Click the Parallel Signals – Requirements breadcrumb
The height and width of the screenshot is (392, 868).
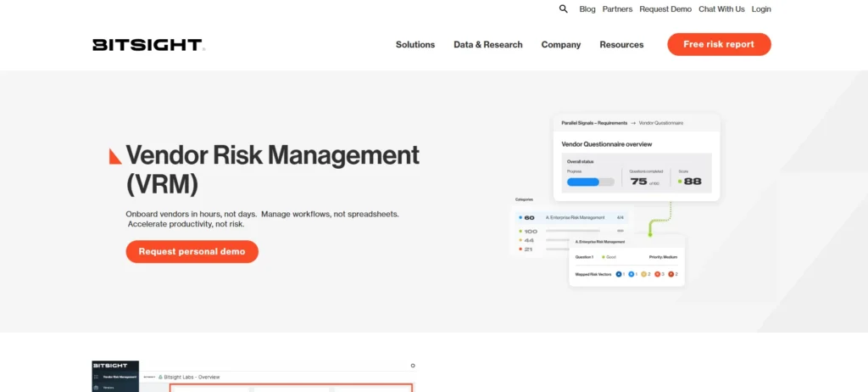594,123
